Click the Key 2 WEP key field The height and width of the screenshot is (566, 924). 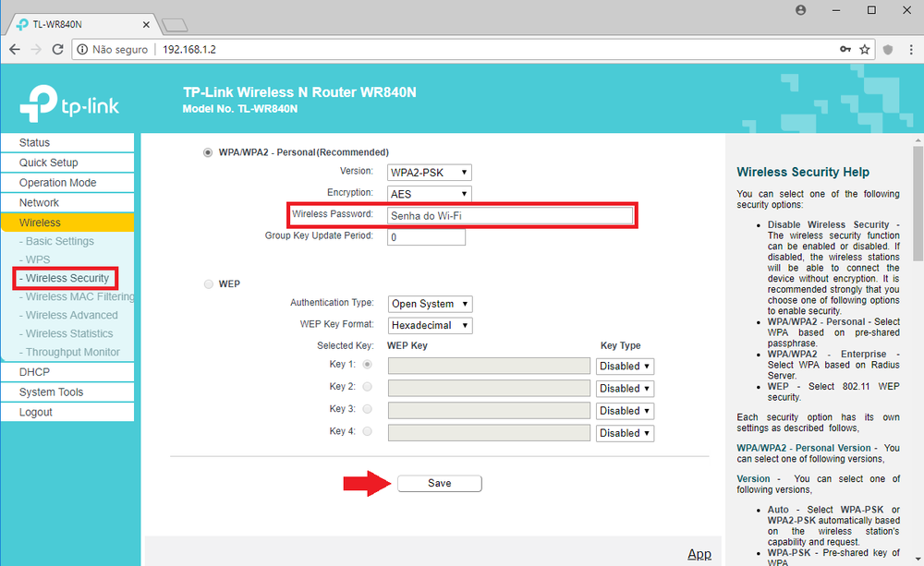click(489, 388)
